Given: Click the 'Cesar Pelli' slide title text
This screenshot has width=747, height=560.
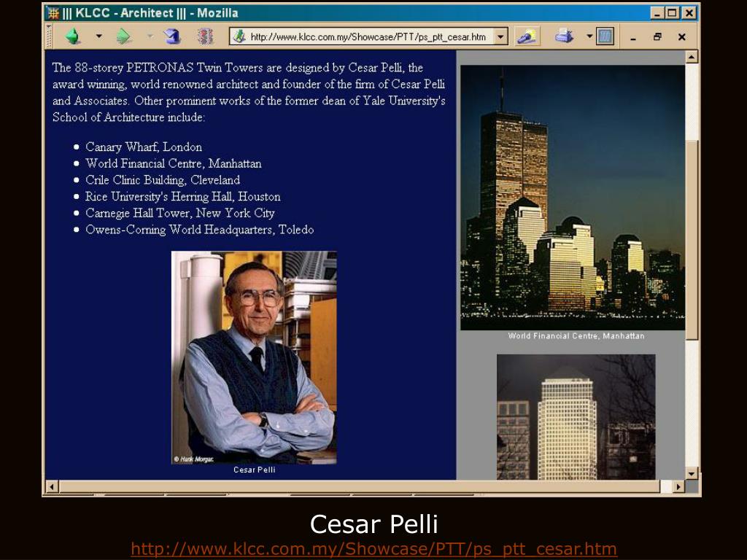Looking at the screenshot, I should 374,524.
